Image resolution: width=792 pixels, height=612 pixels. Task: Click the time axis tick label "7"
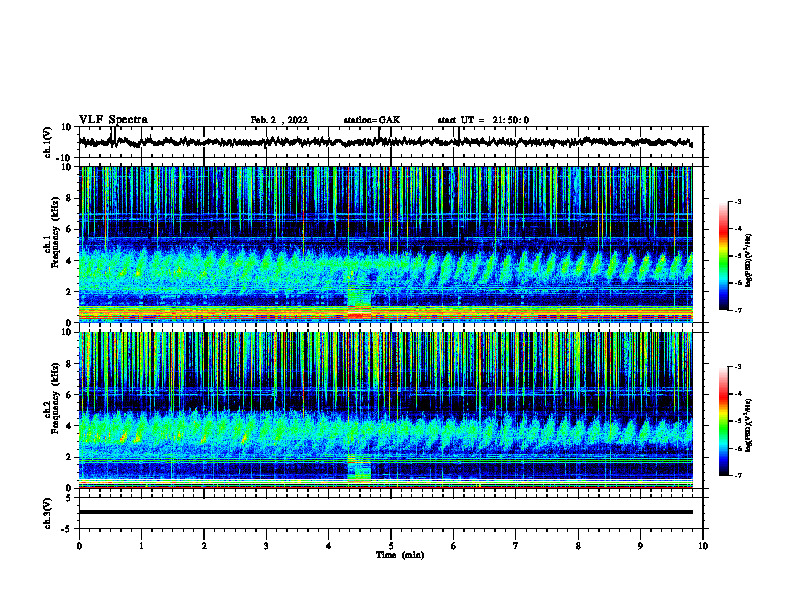[x=516, y=546]
